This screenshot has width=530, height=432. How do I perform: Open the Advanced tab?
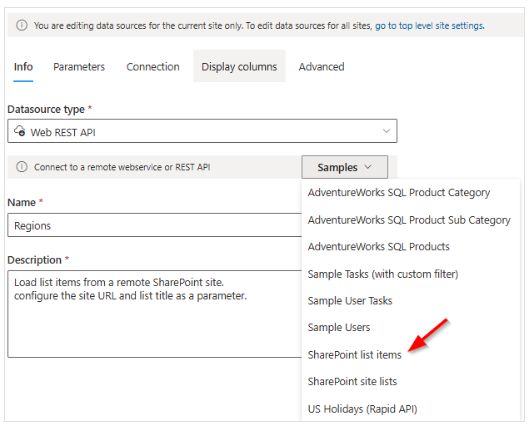point(321,67)
